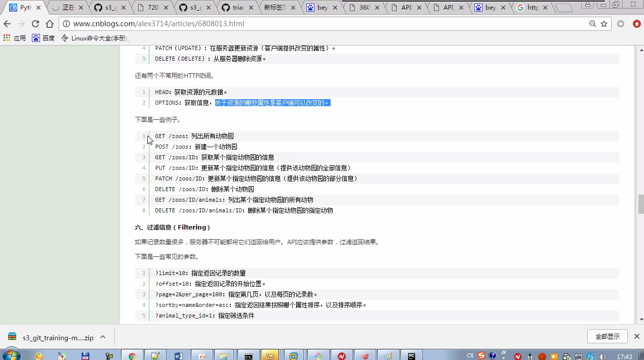This screenshot has width=644, height=360.
Task: Click the zoom magnifier icon in address bar
Action: point(593,24)
